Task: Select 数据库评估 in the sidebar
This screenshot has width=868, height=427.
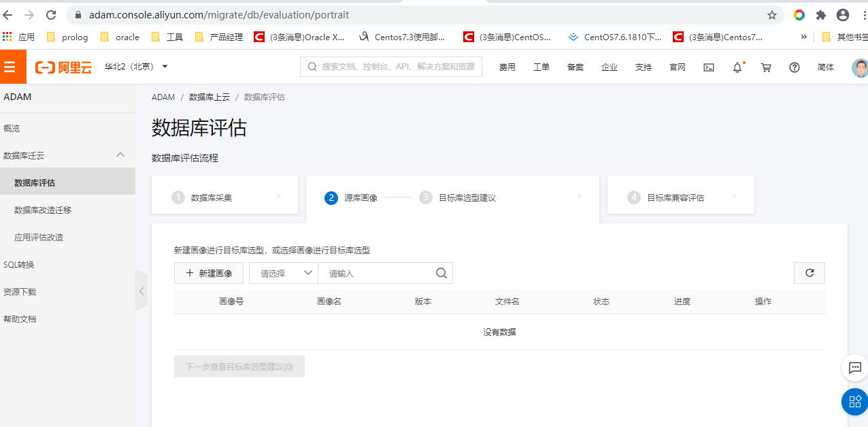Action: tap(67, 183)
